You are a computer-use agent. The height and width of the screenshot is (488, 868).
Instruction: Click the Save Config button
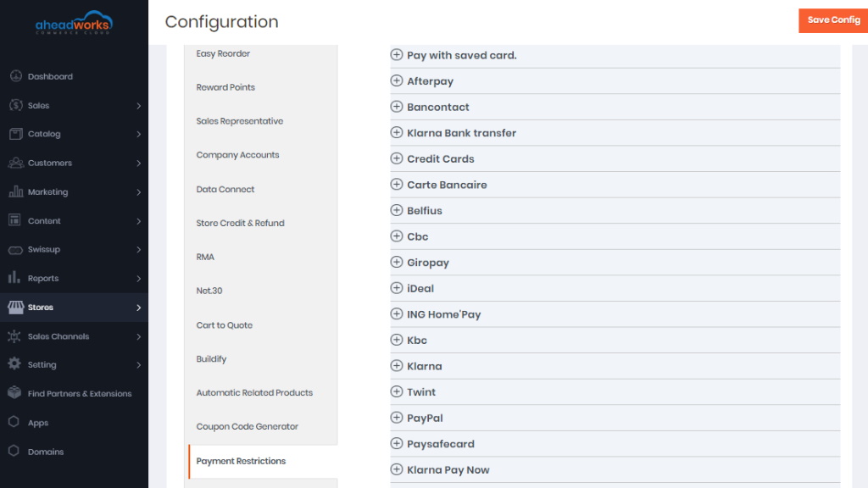(x=833, y=20)
